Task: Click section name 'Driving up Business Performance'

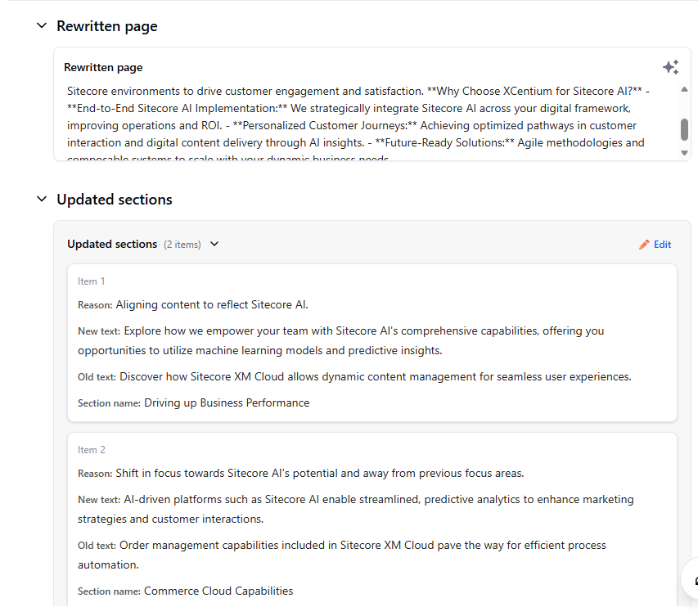Action: 227,403
